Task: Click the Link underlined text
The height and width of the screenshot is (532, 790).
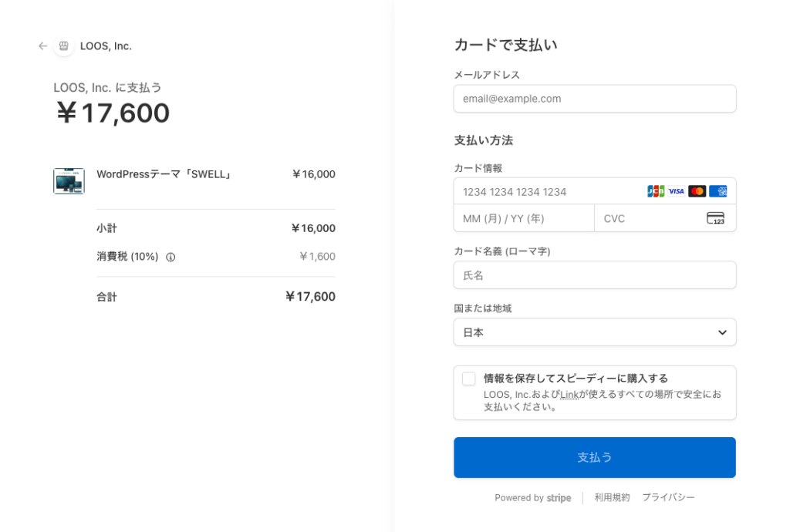Action: click(569, 395)
